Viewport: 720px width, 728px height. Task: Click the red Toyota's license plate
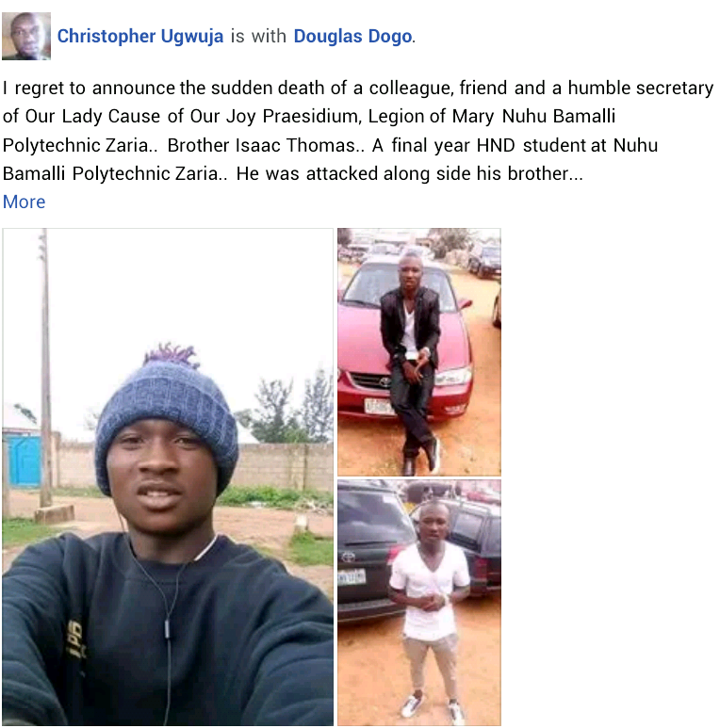(x=379, y=407)
